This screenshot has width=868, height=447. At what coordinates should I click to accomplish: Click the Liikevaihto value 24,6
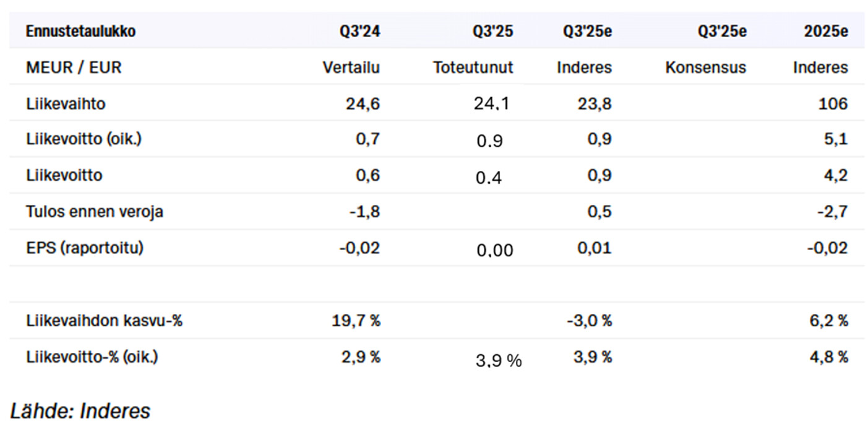point(363,104)
